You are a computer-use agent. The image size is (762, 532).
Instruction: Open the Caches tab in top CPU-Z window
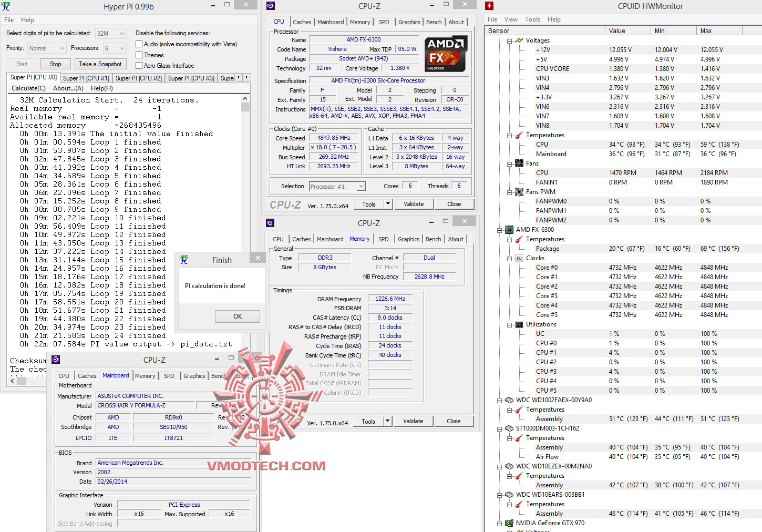pos(302,22)
